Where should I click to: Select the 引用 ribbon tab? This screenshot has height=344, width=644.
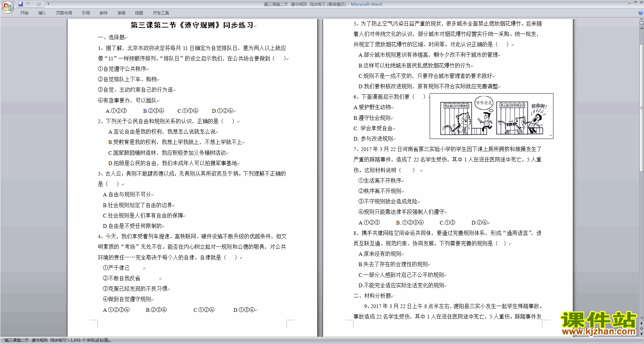coord(86,13)
